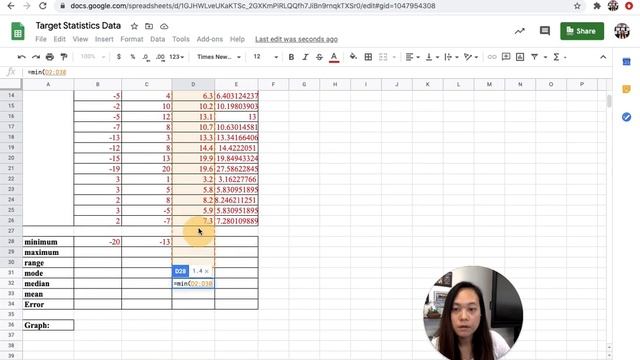Click the filter icon

pyautogui.click(x=534, y=57)
